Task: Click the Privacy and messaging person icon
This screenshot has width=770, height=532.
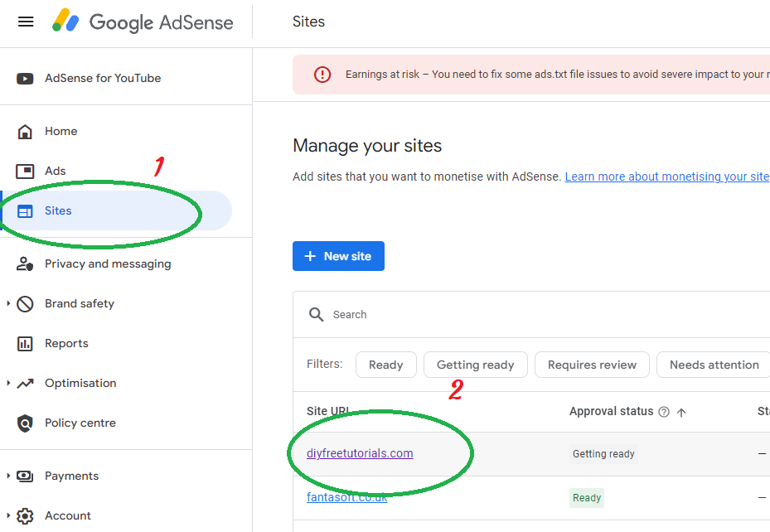Action: point(25,264)
